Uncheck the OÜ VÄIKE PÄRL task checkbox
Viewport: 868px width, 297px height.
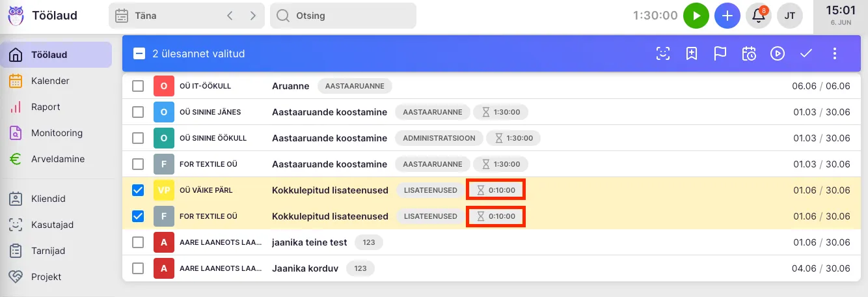click(x=138, y=190)
